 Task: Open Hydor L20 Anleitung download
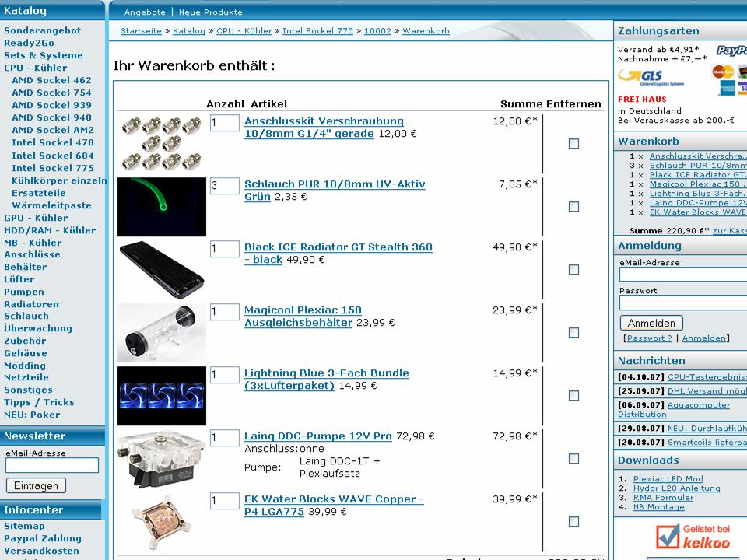tap(676, 488)
